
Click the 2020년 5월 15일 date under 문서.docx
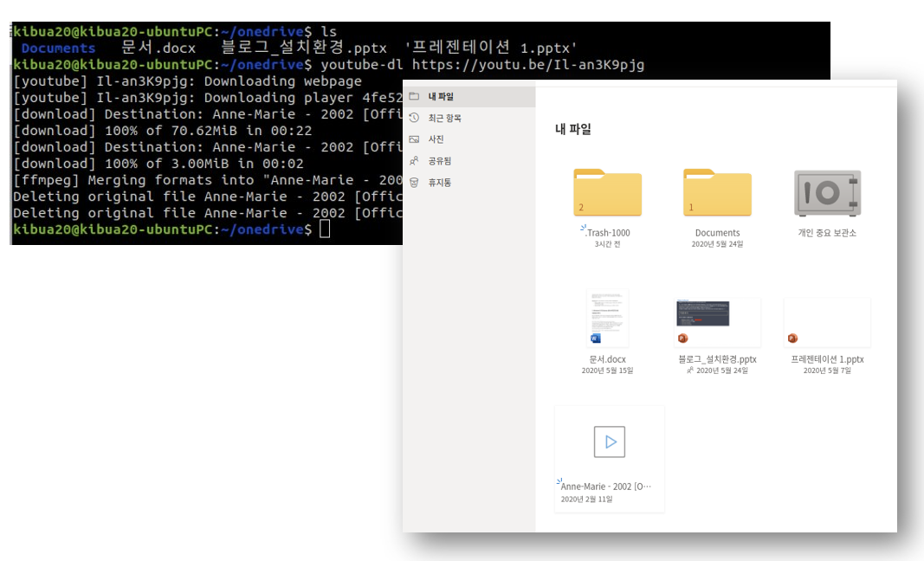(608, 371)
